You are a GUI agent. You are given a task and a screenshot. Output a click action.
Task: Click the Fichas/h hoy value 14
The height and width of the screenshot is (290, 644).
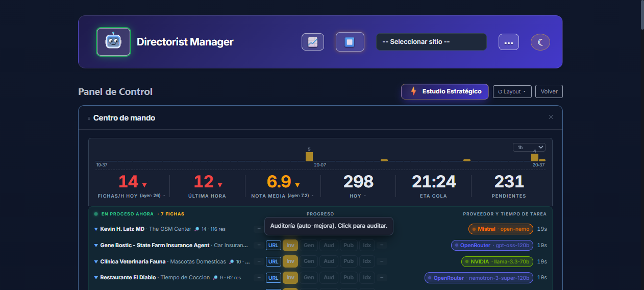128,182
